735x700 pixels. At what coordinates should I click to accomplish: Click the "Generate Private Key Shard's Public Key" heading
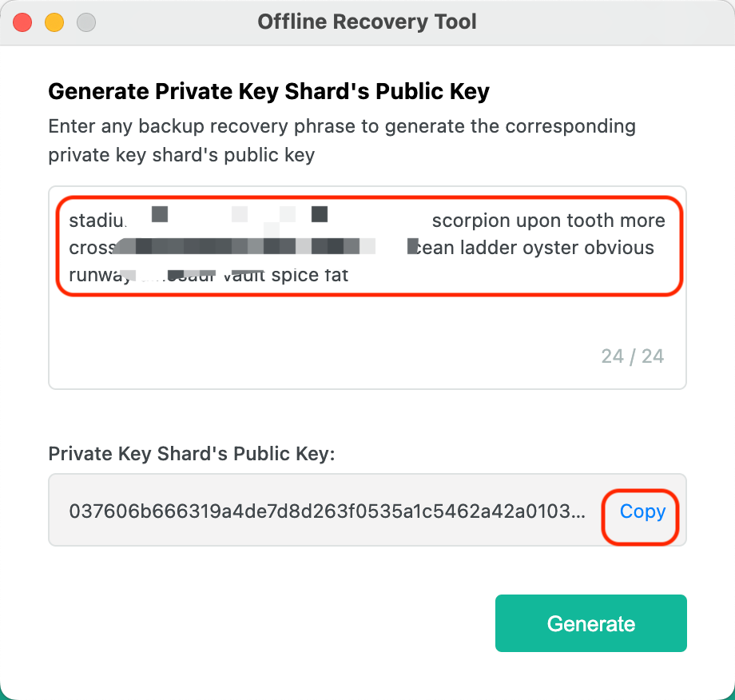[x=268, y=92]
